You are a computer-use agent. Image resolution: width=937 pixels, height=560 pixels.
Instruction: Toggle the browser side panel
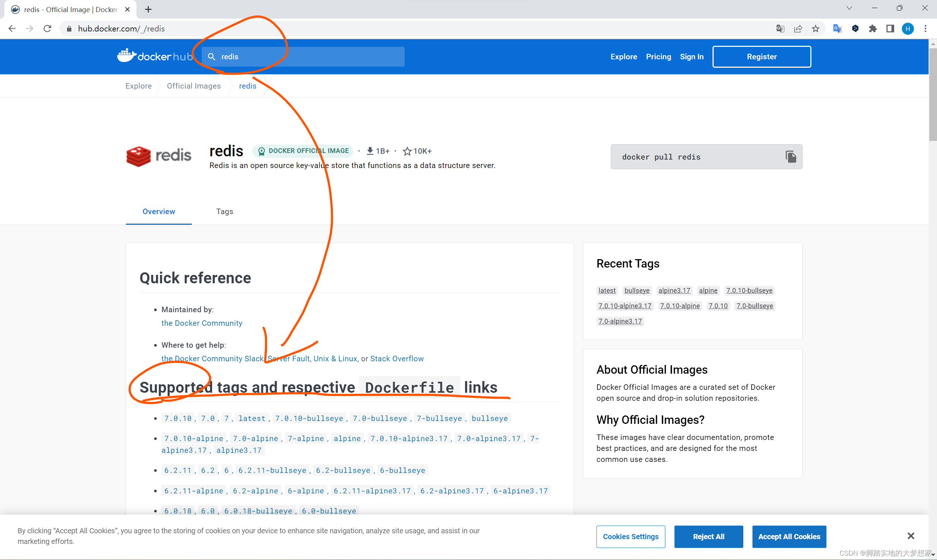(890, 29)
